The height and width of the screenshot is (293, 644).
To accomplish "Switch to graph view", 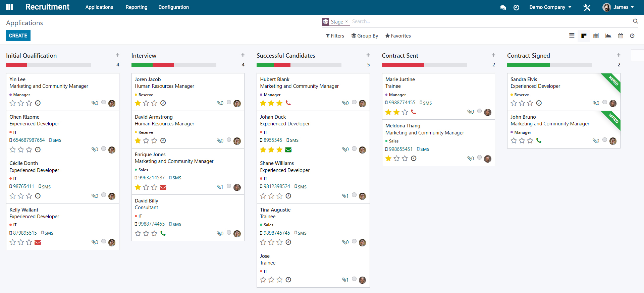I will [x=608, y=36].
